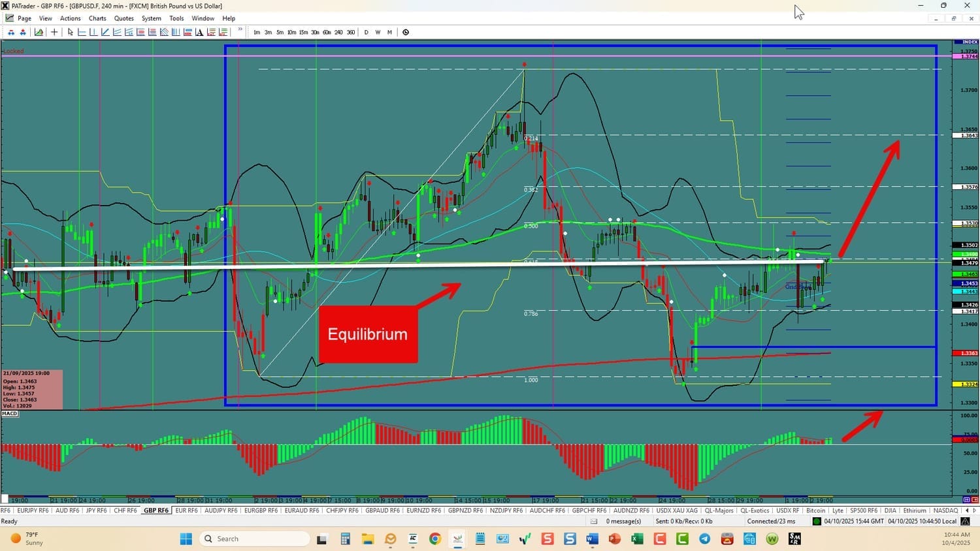Click the '0 message(s)' status text

click(623, 521)
